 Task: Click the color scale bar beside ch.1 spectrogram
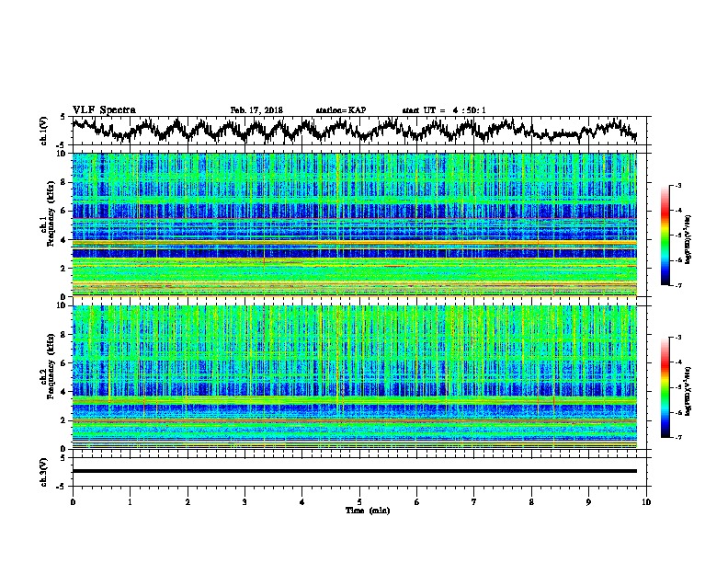(x=665, y=236)
